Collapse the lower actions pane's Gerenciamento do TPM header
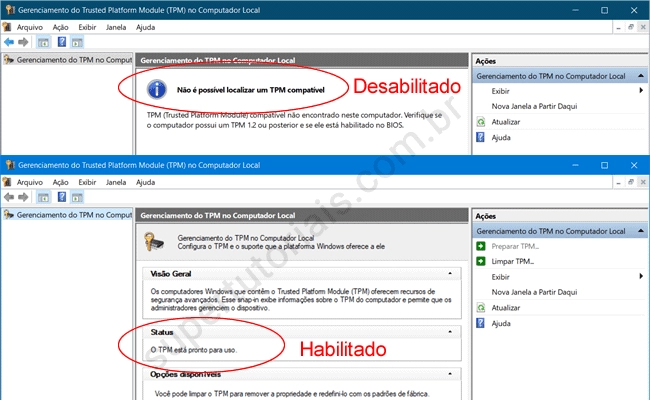 click(640, 231)
